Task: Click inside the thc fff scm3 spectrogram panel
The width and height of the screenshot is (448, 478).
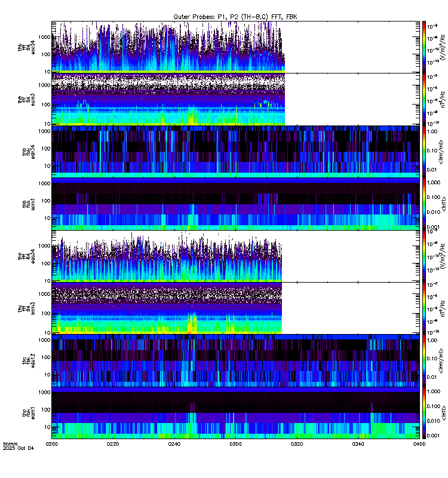Action: pos(235,308)
